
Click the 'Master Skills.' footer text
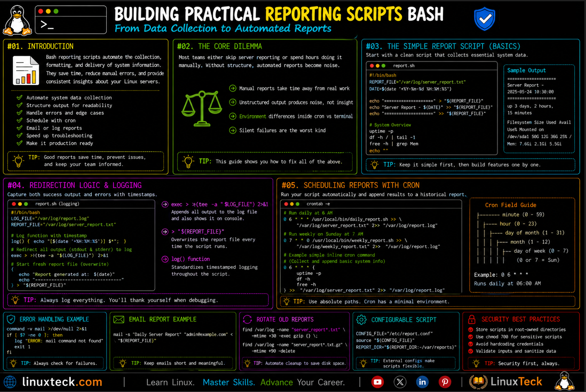tap(229, 382)
